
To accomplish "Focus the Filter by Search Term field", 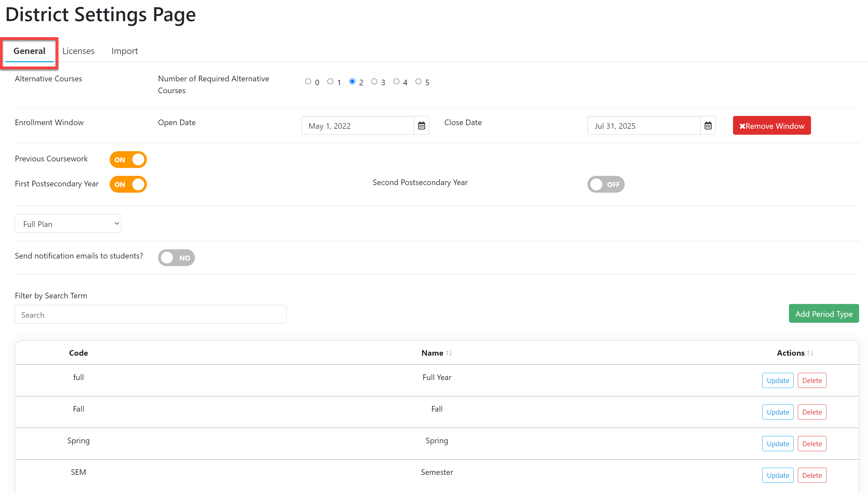I will (150, 315).
